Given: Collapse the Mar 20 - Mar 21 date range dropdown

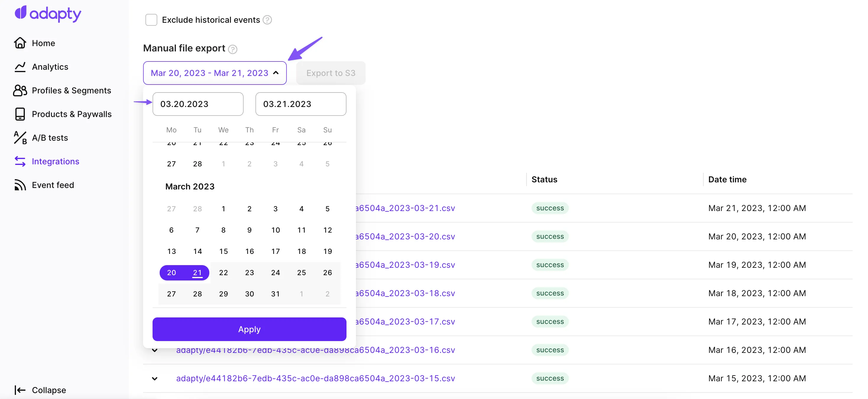Looking at the screenshot, I should tap(276, 73).
